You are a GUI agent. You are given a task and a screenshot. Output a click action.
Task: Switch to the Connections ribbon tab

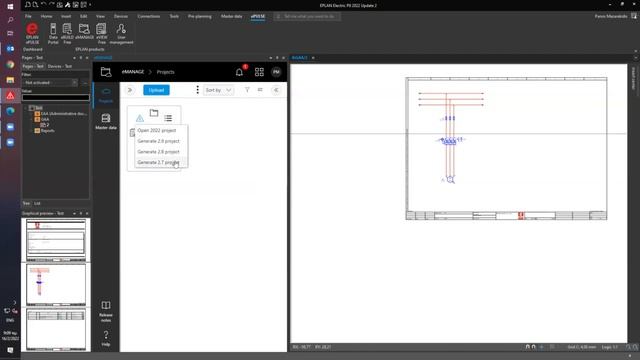pos(149,16)
